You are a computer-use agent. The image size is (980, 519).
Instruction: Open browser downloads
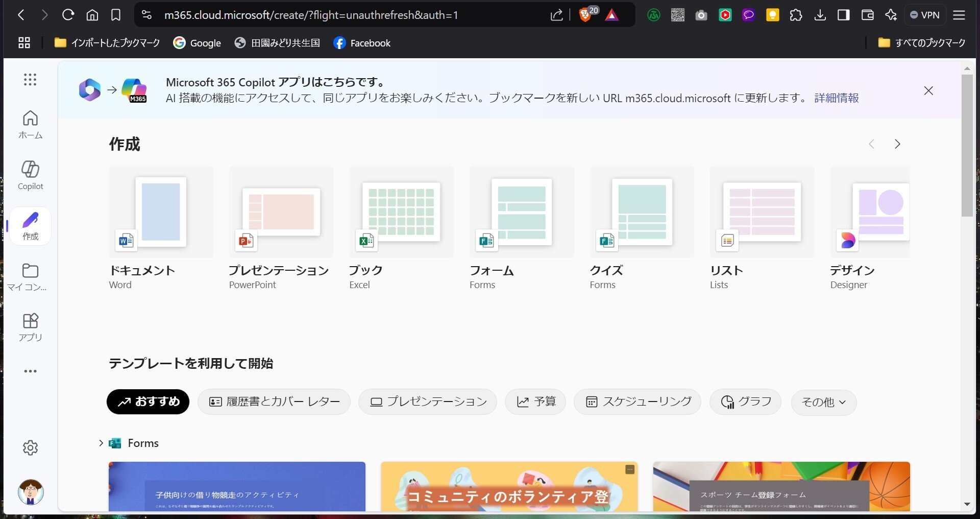coord(820,15)
